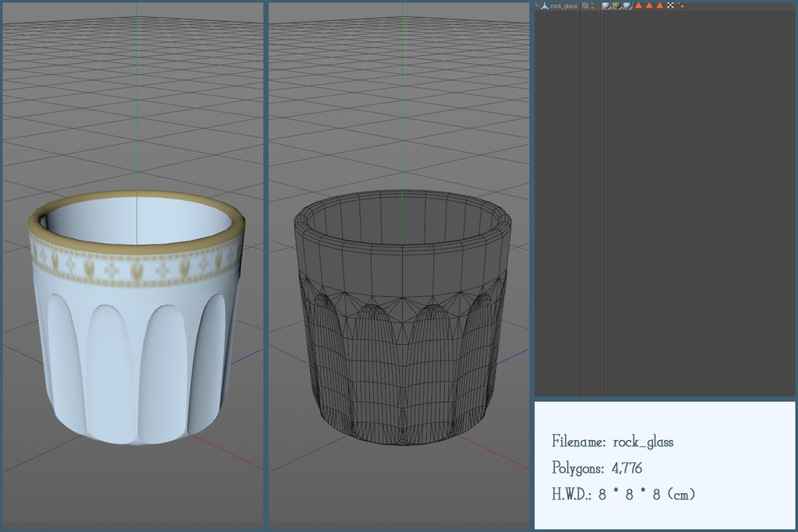Viewport: 798px width, 532px height.
Task: Click the first orange triangle selection tag
Action: pos(638,5)
